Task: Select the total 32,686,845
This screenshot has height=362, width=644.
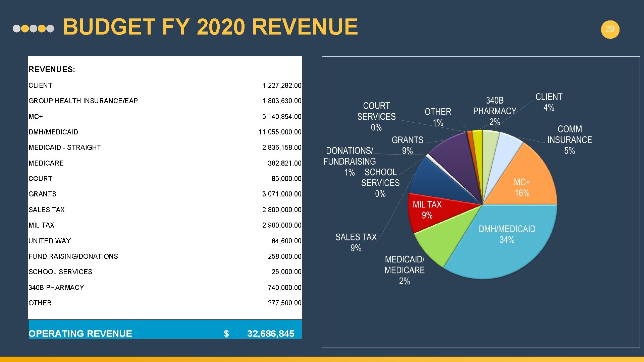Action: (x=271, y=334)
